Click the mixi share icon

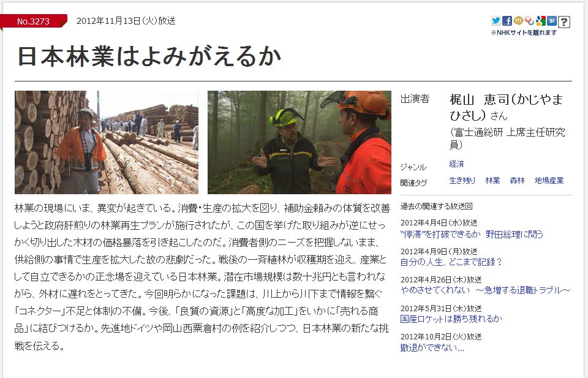click(x=518, y=21)
